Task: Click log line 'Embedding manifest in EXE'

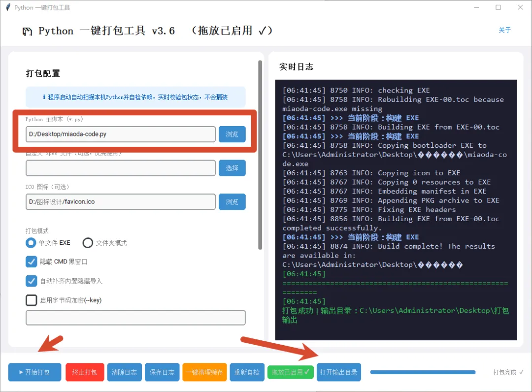Action: click(384, 191)
